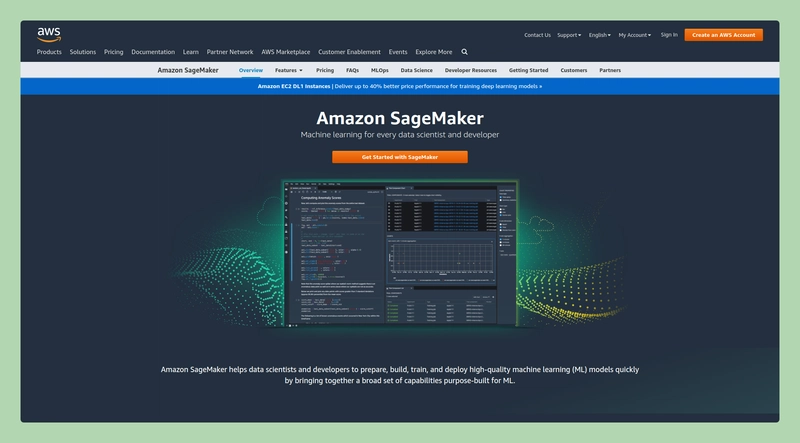Click the Sign In link
Image resolution: width=800 pixels, height=443 pixels.
(669, 35)
